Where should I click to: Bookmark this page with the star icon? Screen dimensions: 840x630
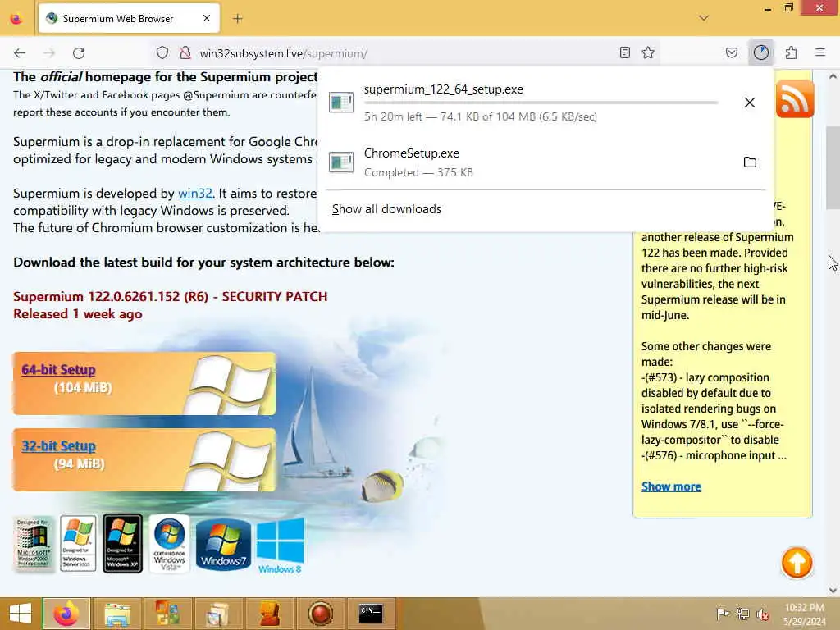pos(648,52)
